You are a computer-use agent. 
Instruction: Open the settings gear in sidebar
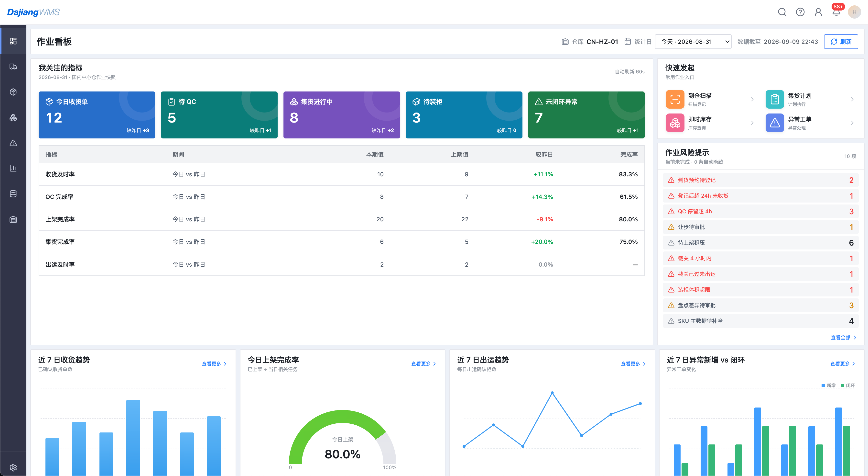pyautogui.click(x=13, y=468)
